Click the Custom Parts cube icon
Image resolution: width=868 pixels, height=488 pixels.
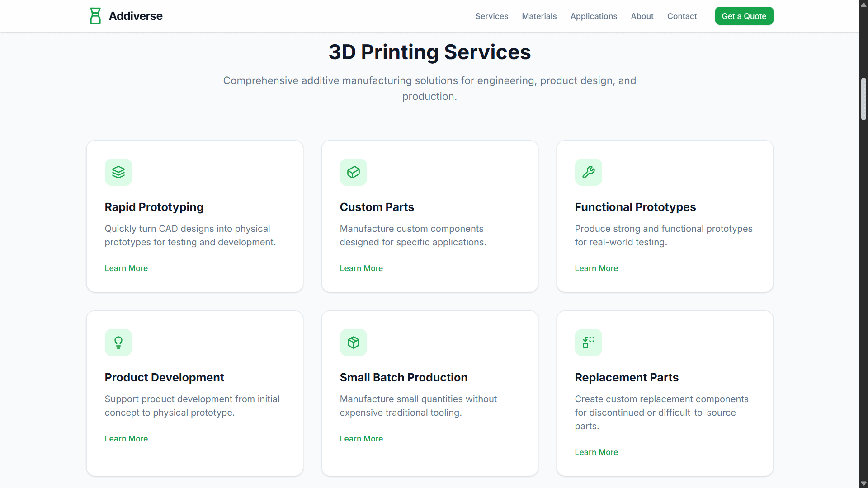[x=354, y=172]
